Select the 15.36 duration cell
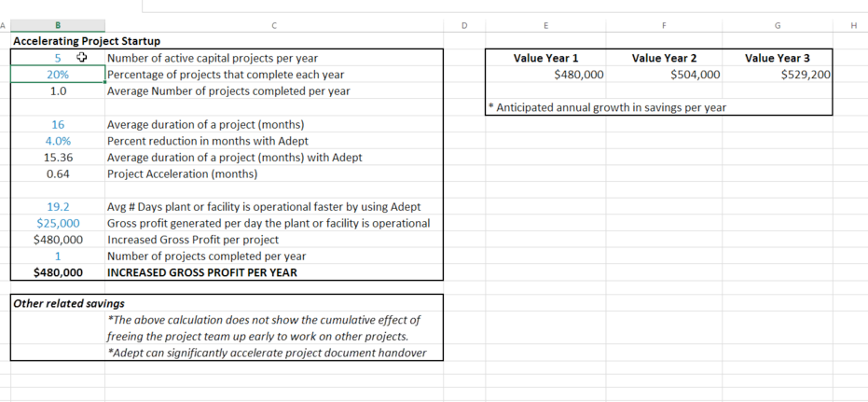The image size is (868, 402). point(58,158)
